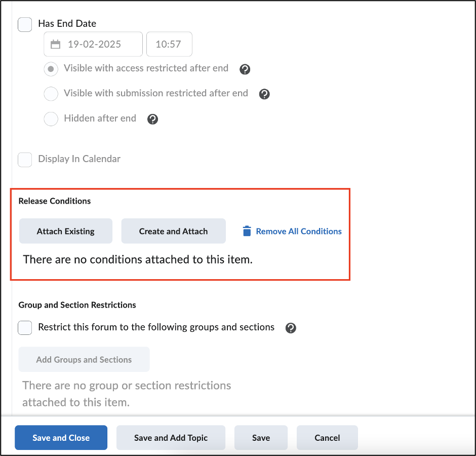Click 'There are no group or section restrictions' text

click(127, 394)
